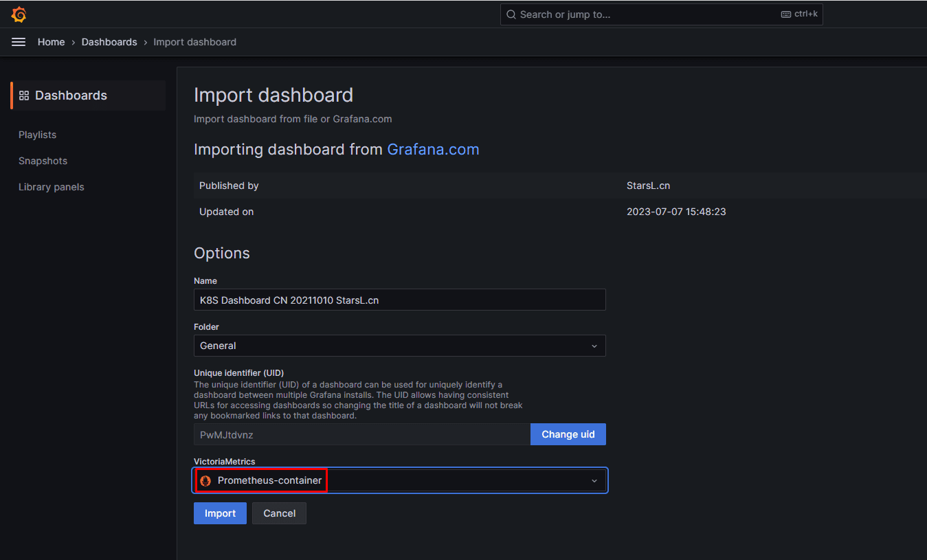This screenshot has height=560, width=927.
Task: Open the VictoriaMetrics data source dropdown
Action: [x=400, y=480]
